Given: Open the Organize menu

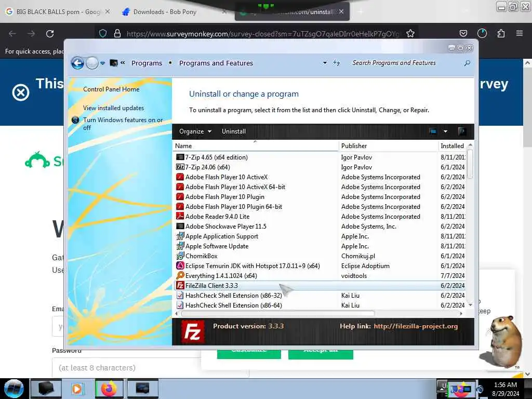Looking at the screenshot, I should [x=195, y=131].
